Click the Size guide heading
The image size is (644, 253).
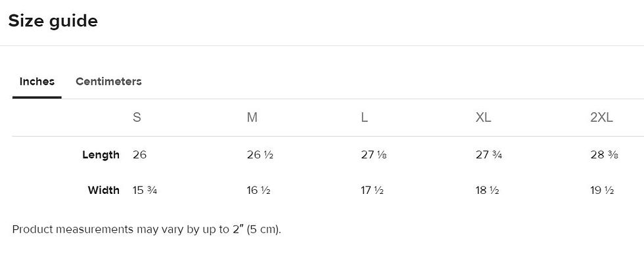tap(53, 20)
